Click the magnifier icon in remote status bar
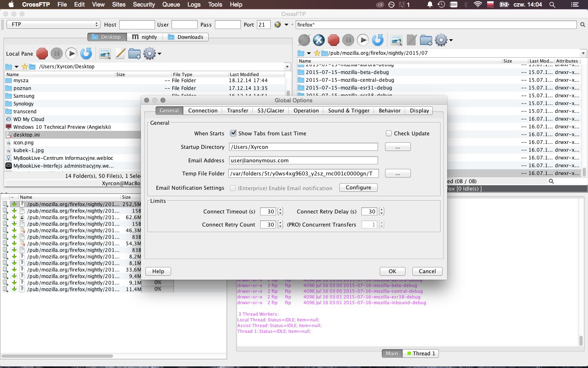This screenshot has width=588, height=368. click(551, 181)
